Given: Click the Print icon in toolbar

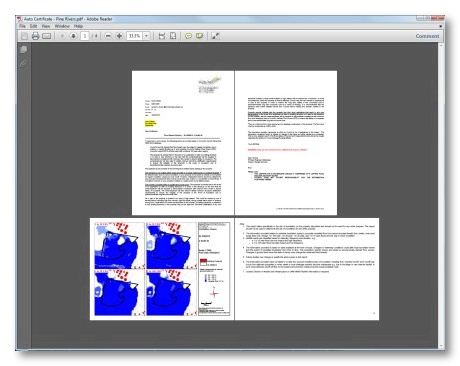Looking at the screenshot, I should [x=35, y=36].
